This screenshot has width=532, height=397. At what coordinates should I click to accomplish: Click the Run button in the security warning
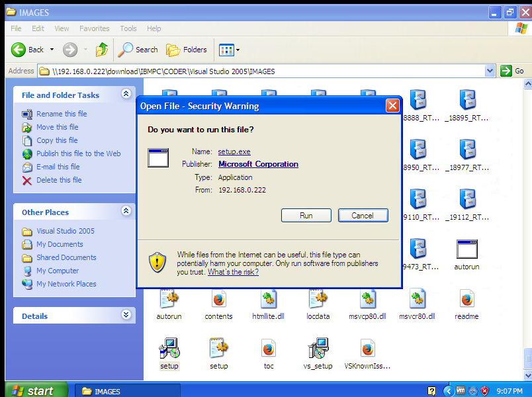pyautogui.click(x=306, y=216)
